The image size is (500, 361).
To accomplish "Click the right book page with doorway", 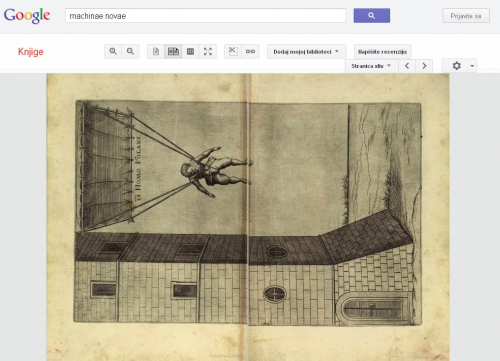I will click(x=349, y=217).
